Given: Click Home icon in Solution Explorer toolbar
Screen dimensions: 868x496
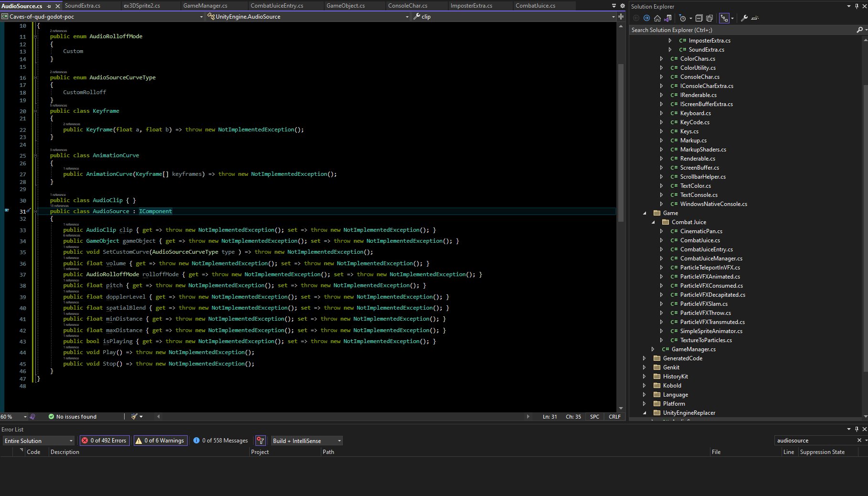Looking at the screenshot, I should (x=657, y=18).
